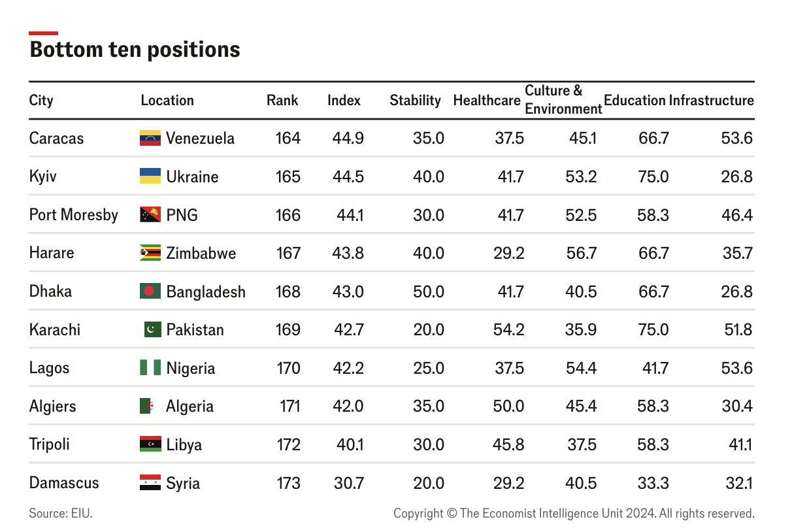Click the 'Source: EIU.' footnote text
This screenshot has width=792, height=532.
click(61, 514)
